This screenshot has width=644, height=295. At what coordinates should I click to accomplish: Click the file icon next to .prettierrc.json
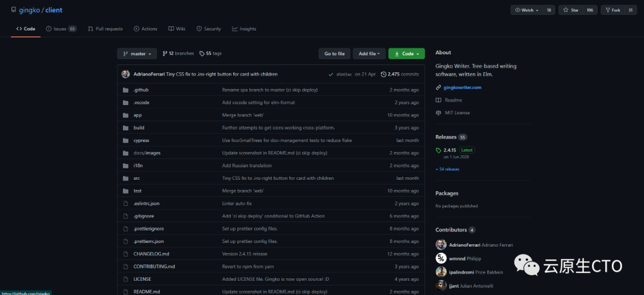pos(126,241)
